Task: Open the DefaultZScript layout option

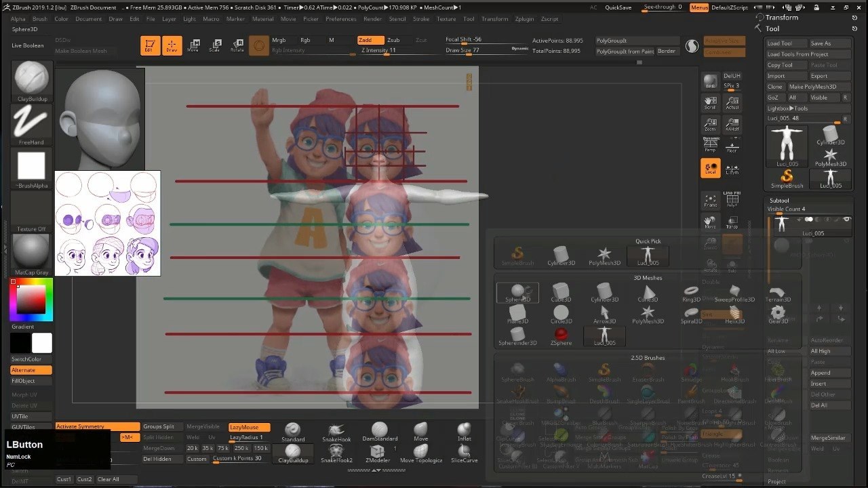Action: click(729, 7)
